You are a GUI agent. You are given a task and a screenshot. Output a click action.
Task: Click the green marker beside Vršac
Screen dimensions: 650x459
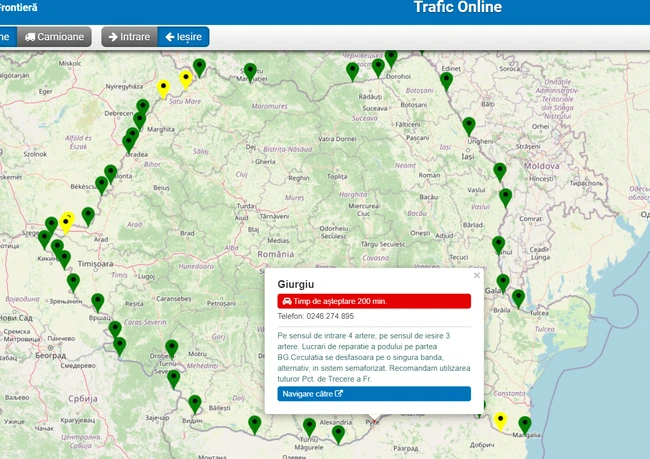tap(98, 301)
